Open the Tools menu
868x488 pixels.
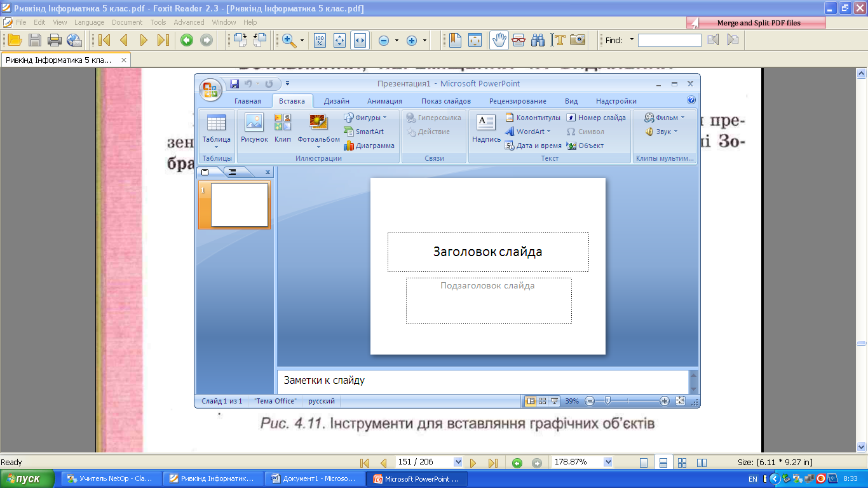[158, 22]
